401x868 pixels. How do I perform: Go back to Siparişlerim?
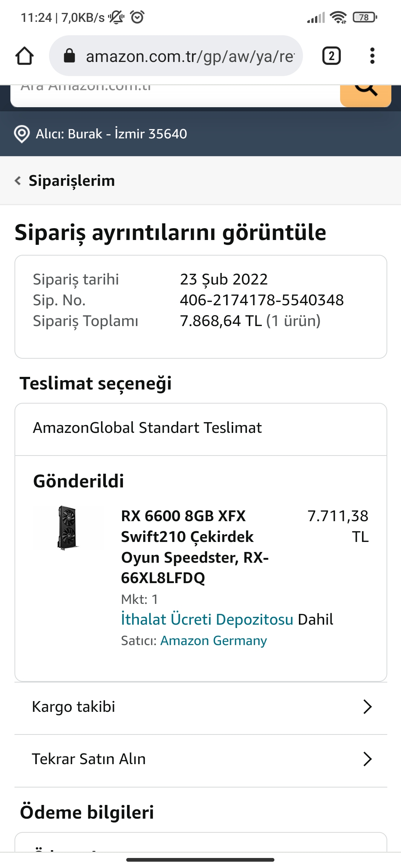pos(72,181)
